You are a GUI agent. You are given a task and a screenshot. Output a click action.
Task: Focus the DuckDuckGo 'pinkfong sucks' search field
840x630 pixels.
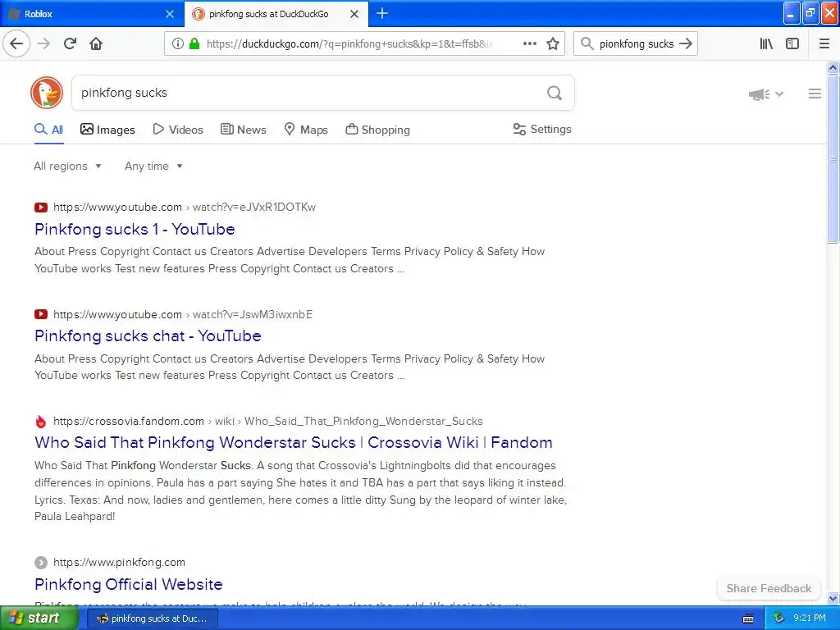point(311,94)
